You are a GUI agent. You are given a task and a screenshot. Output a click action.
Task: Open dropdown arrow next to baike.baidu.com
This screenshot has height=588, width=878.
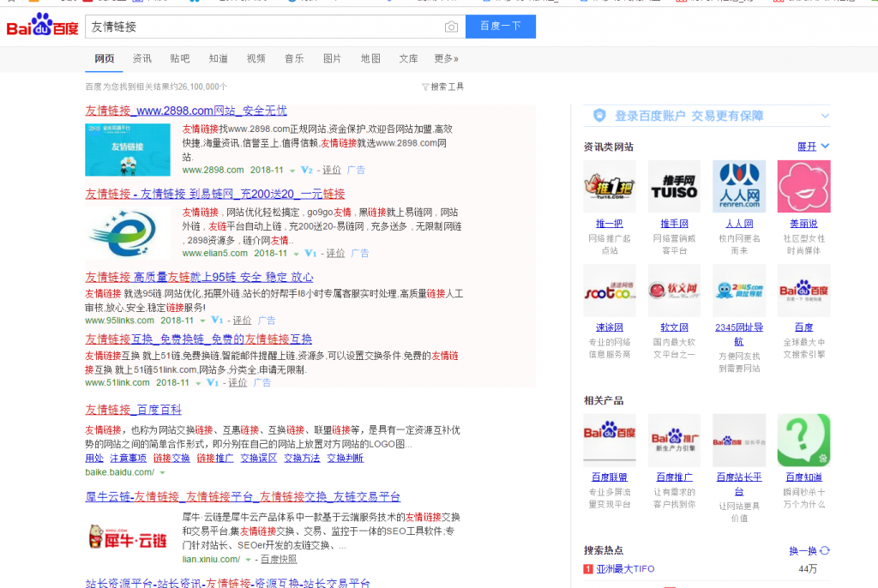coord(162,472)
